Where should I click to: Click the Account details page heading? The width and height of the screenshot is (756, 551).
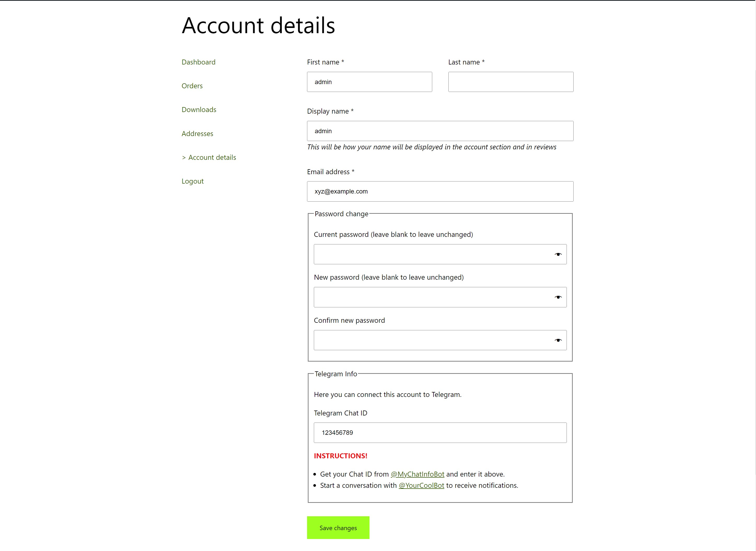pyautogui.click(x=258, y=25)
